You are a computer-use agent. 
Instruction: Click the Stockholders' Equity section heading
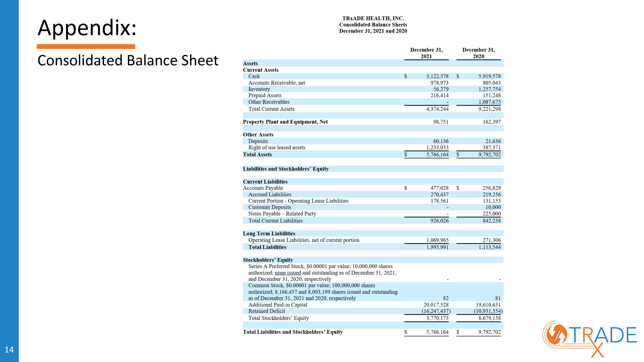pos(268,260)
